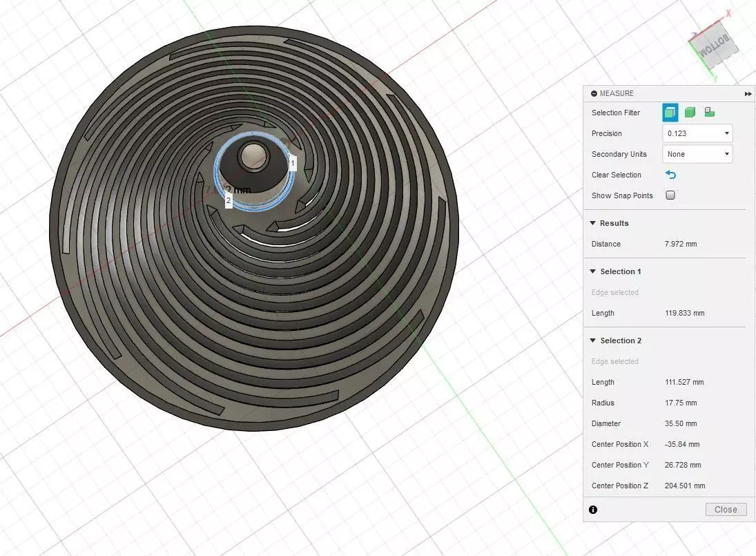756x556 pixels.
Task: Click the Distance value 7.972 mm
Action: (680, 244)
